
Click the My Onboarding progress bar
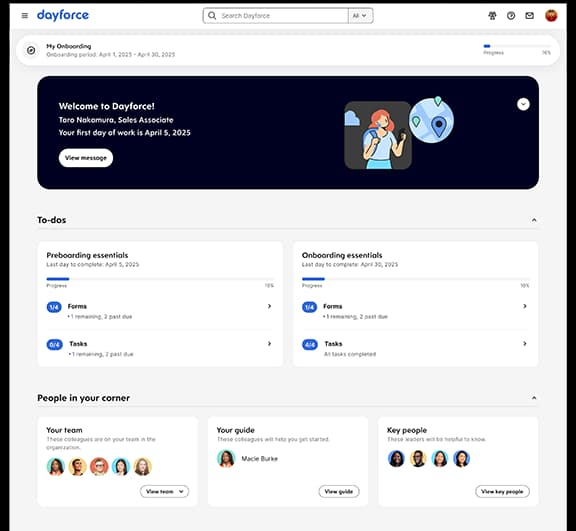point(517,46)
